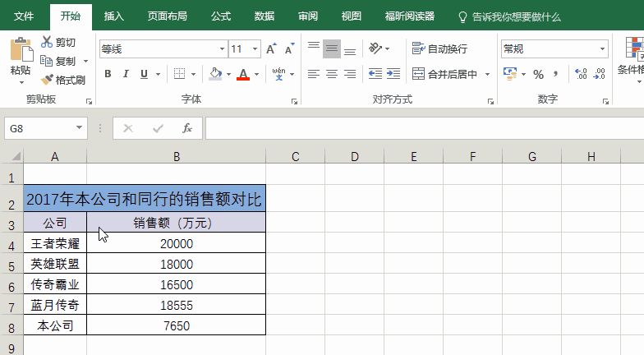Open the number (数字) group dialog launcher
Image resolution: width=644 pixels, height=355 pixels.
(605, 101)
